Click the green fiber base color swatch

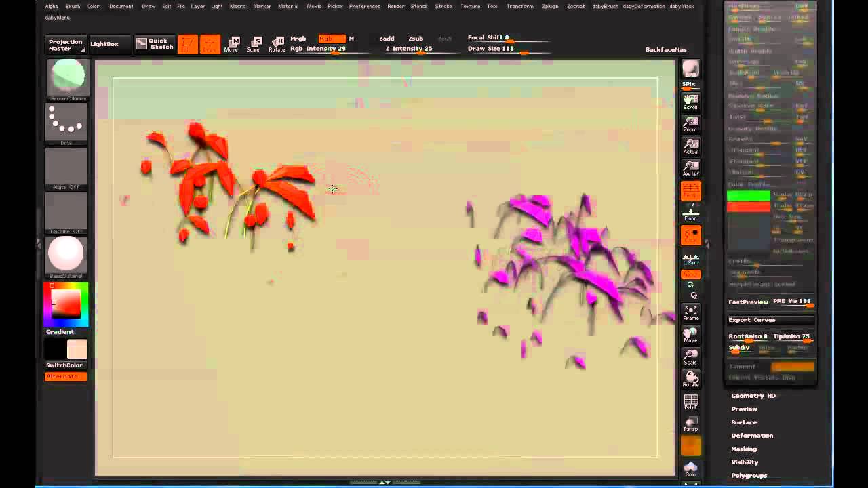click(x=749, y=196)
